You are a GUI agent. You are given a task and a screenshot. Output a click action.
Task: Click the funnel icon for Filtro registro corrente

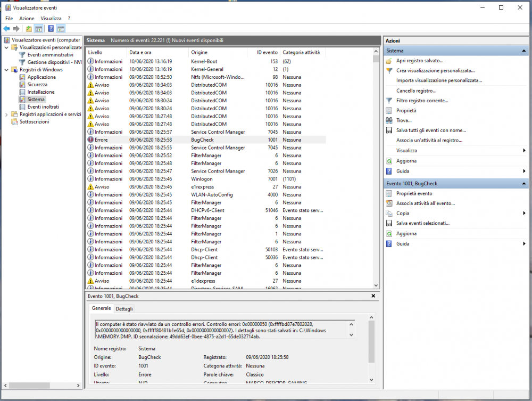click(x=389, y=101)
